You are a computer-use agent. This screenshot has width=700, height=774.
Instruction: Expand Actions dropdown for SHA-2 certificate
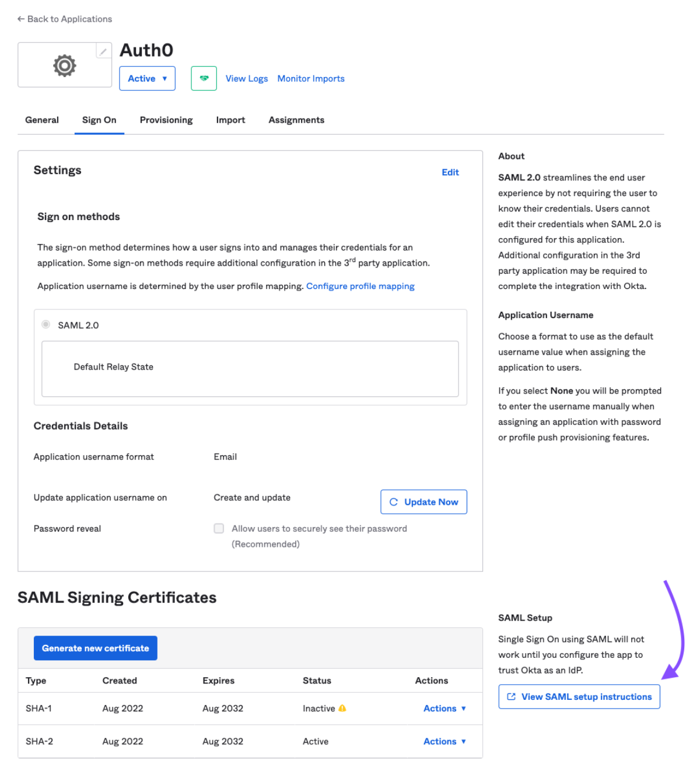pyautogui.click(x=444, y=741)
